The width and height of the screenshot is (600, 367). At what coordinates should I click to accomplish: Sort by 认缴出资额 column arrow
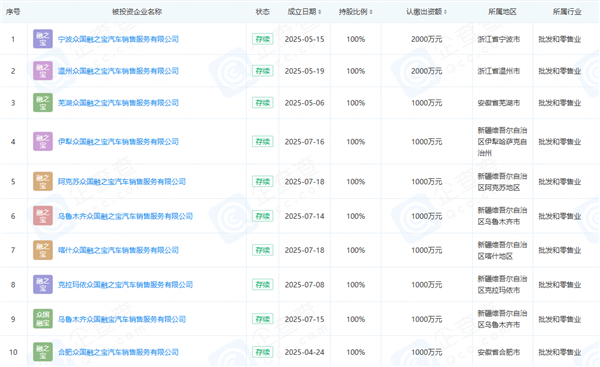[x=445, y=12]
